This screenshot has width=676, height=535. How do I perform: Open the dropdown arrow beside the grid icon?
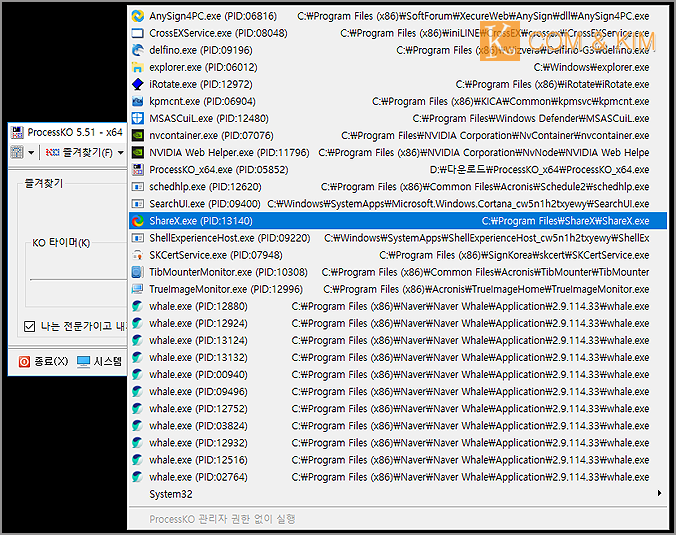[31, 152]
